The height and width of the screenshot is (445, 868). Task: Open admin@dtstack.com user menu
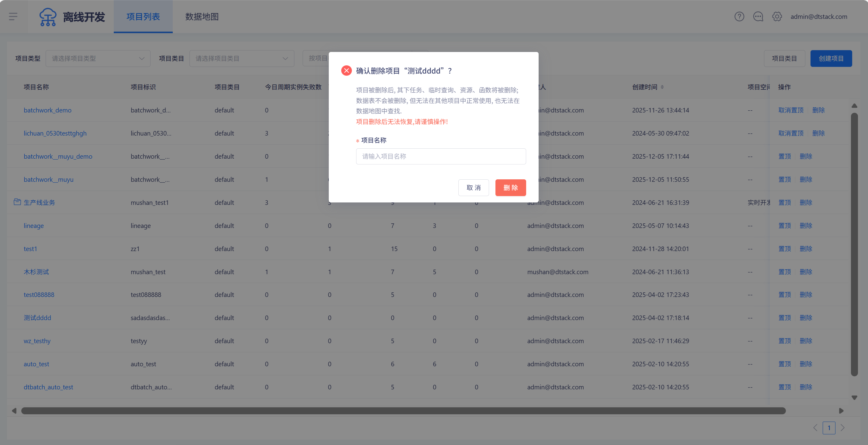[x=818, y=16]
